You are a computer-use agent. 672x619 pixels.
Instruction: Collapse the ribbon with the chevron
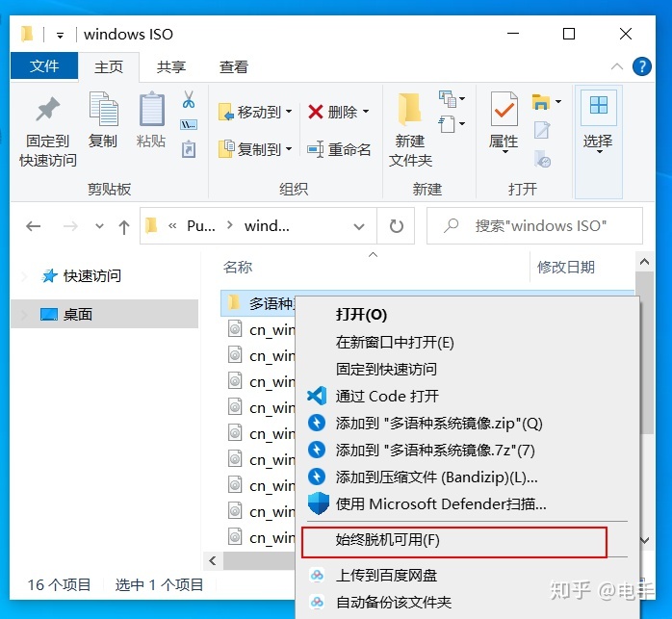617,66
